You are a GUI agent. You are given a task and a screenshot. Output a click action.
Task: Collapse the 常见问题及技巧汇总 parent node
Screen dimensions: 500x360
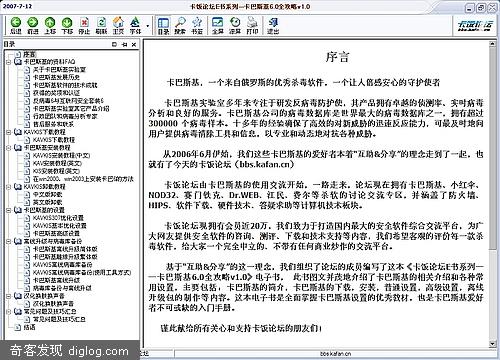[9, 312]
